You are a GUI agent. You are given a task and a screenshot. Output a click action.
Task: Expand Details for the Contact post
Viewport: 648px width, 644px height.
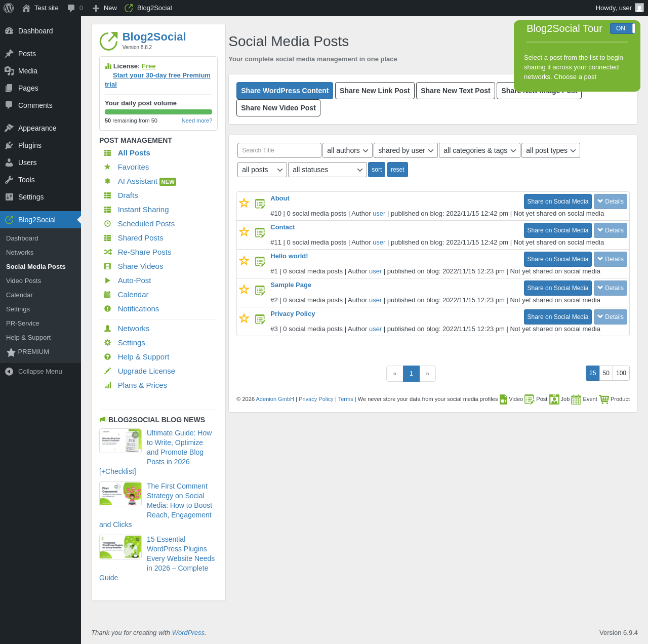(x=611, y=230)
